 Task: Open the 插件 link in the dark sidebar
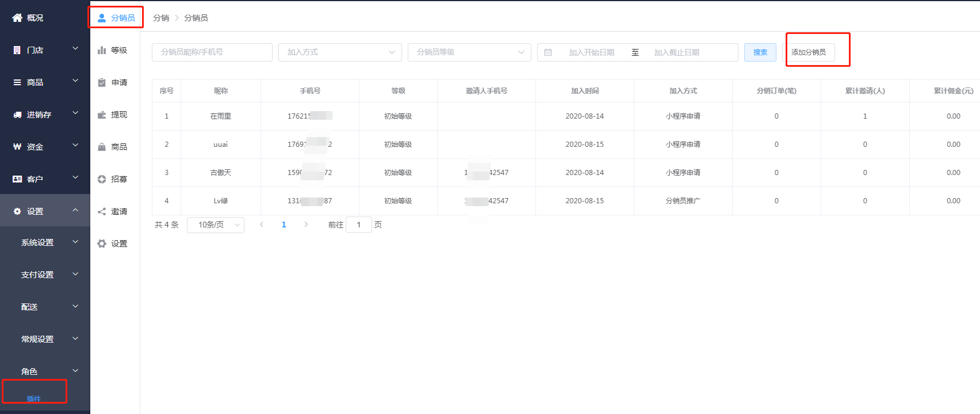(34, 398)
